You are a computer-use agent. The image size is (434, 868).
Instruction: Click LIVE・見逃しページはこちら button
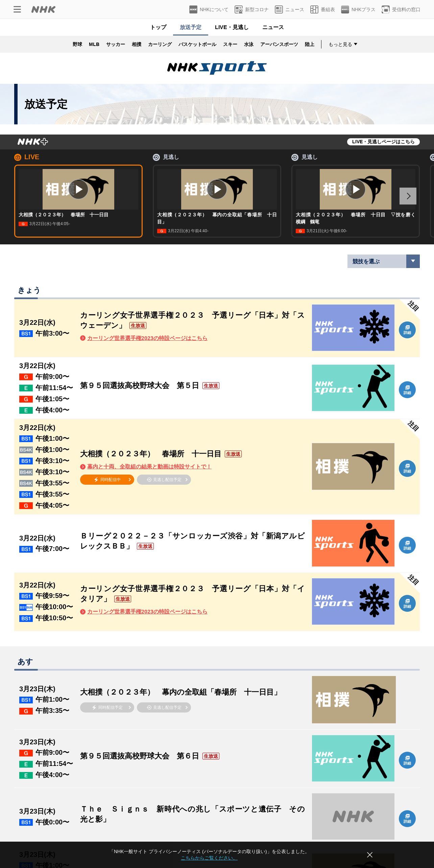[x=383, y=142]
